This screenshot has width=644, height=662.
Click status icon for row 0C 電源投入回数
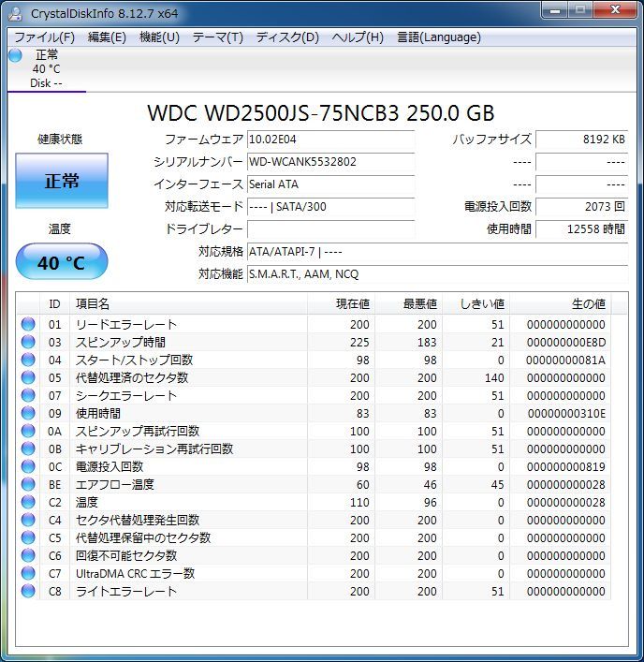click(28, 466)
